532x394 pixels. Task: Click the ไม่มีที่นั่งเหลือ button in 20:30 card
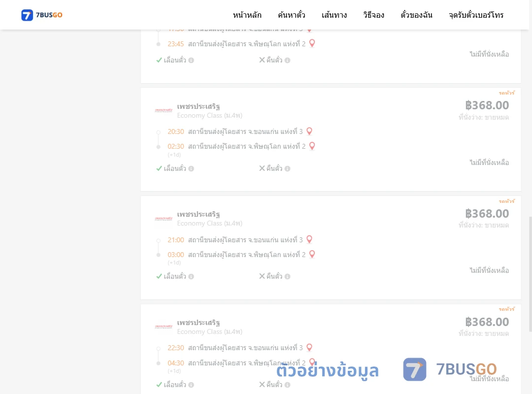[x=489, y=162]
